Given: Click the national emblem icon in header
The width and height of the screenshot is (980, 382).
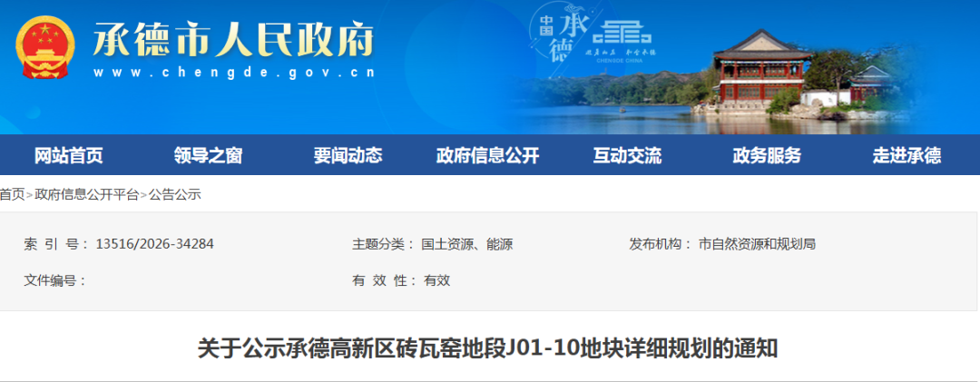Looking at the screenshot, I should [x=45, y=47].
